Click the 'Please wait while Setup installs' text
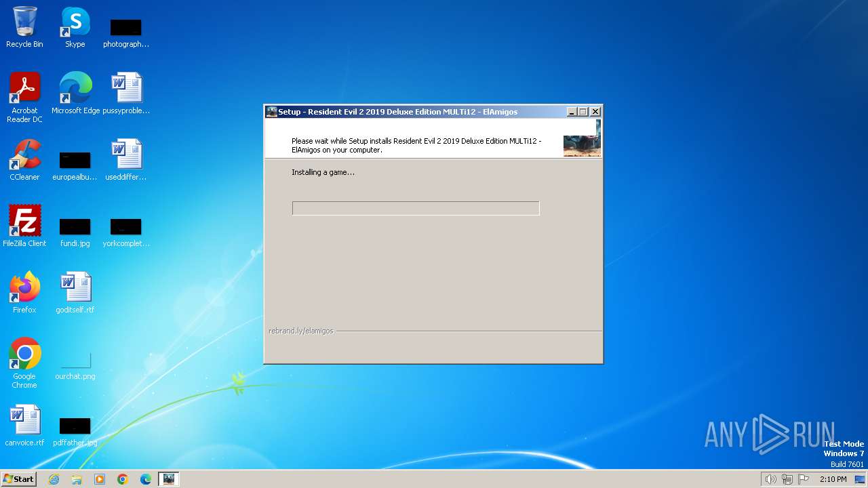Screen dimensions: 868x488 (416, 146)
